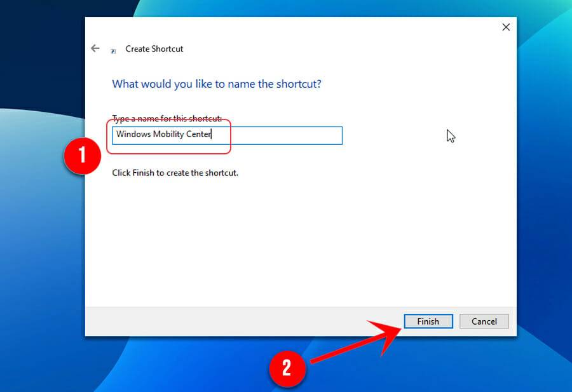Click the desktop background left of the dialog
Viewport: 572px width, 392px height.
coord(38,254)
